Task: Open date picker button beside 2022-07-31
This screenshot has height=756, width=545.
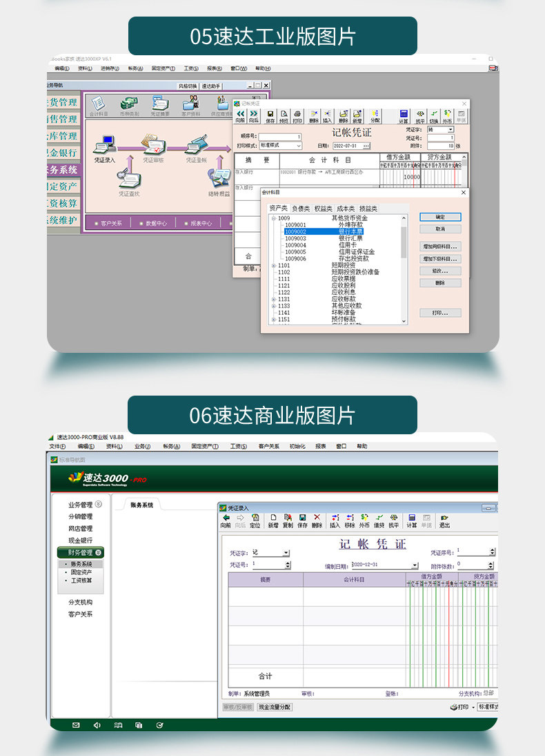Action: [x=366, y=146]
